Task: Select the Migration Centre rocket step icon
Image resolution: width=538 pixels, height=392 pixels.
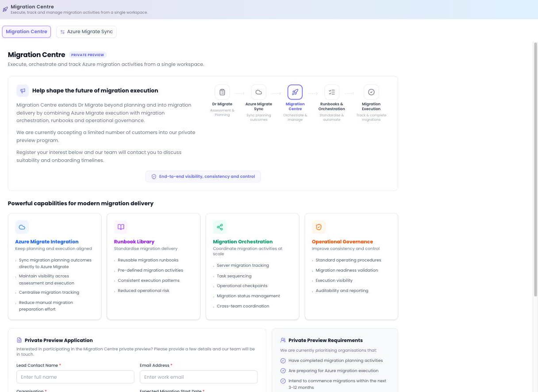Action: tap(295, 92)
